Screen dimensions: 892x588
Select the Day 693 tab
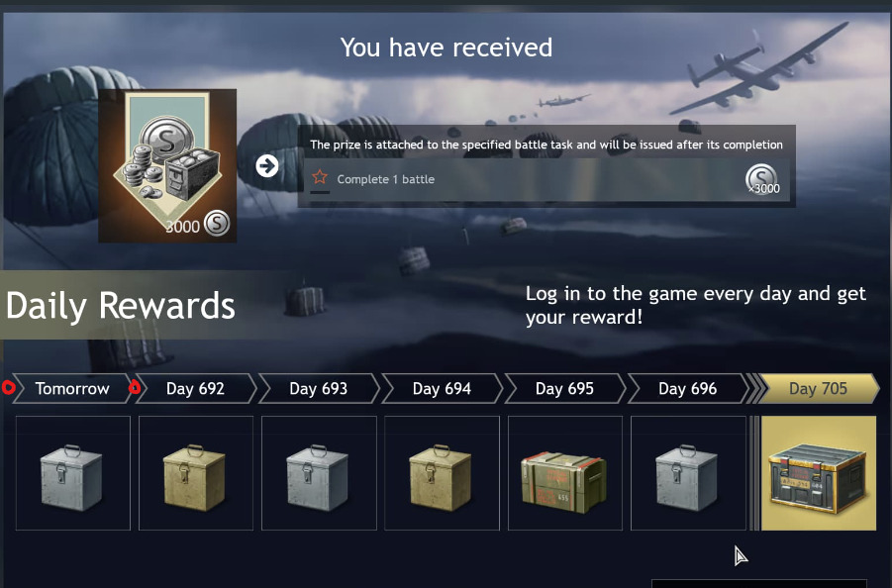coord(319,388)
